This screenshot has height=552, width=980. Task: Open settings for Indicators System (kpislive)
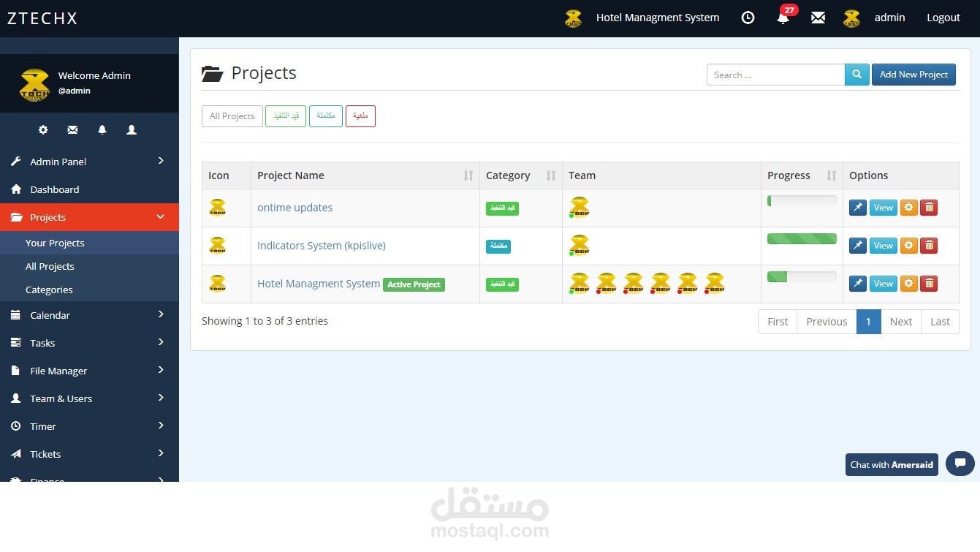pos(908,246)
